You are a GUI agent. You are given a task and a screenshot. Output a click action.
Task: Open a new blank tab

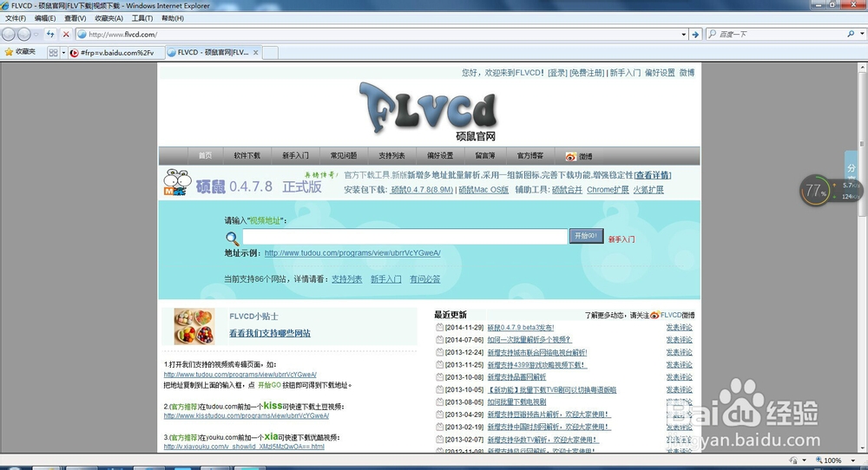pyautogui.click(x=270, y=53)
